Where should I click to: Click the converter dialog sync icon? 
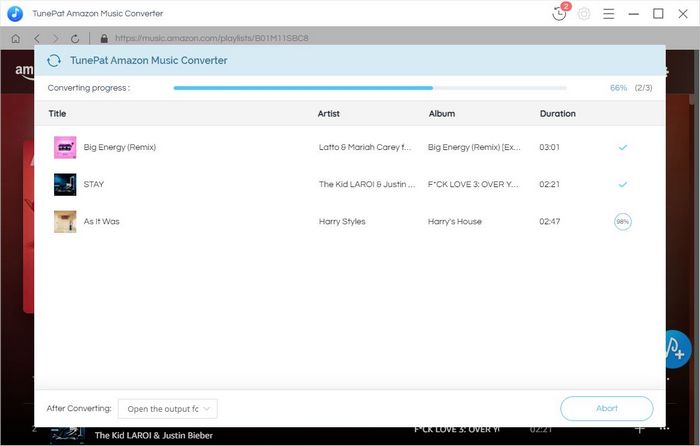[54, 60]
